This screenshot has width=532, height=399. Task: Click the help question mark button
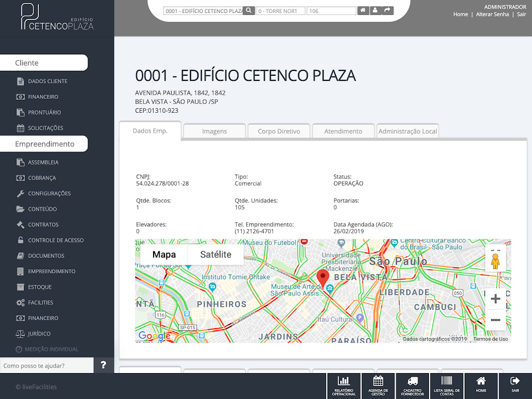coord(104,365)
